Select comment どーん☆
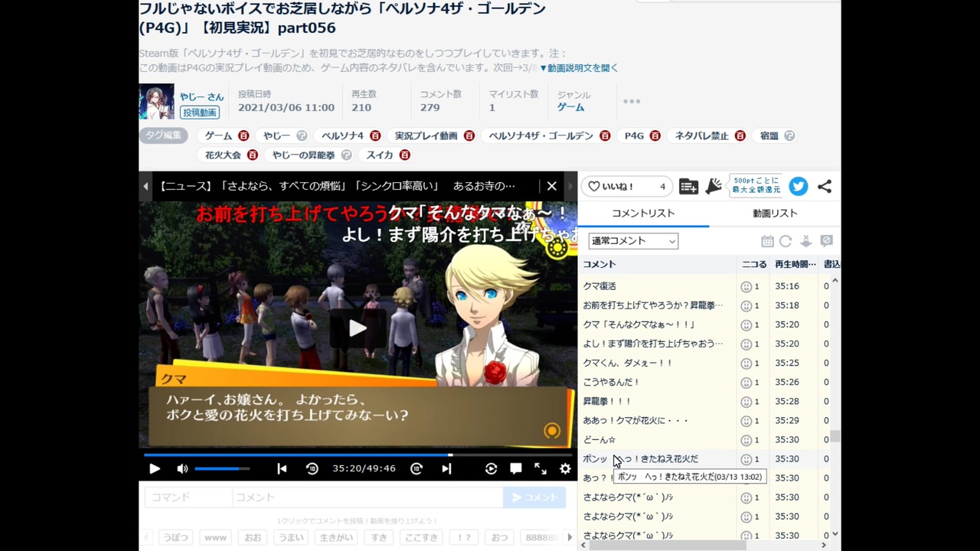The width and height of the screenshot is (980, 551). pos(599,439)
